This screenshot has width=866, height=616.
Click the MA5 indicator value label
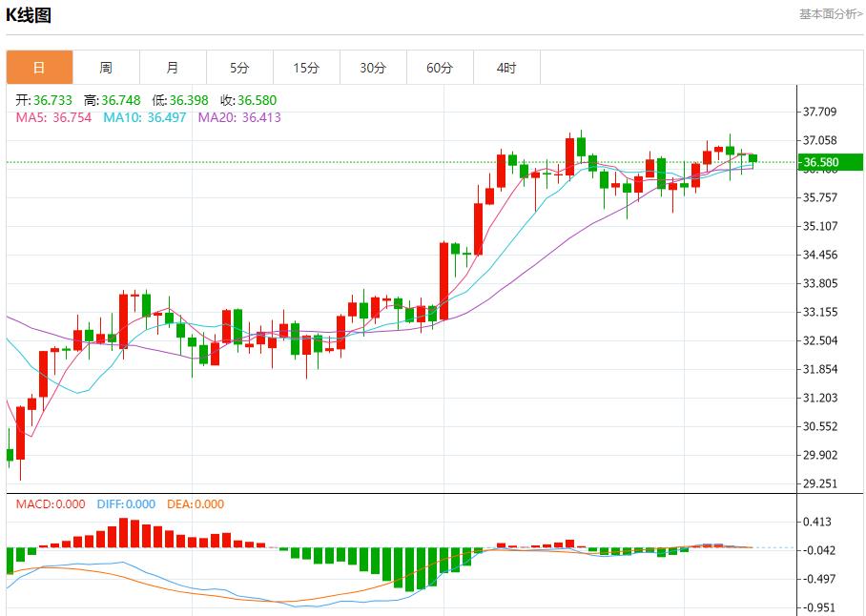tap(53, 117)
